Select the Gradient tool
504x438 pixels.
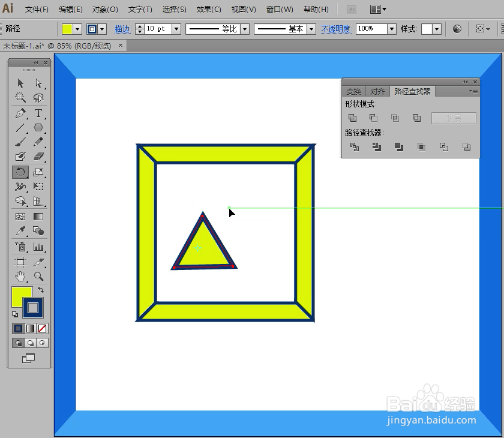coord(38,217)
